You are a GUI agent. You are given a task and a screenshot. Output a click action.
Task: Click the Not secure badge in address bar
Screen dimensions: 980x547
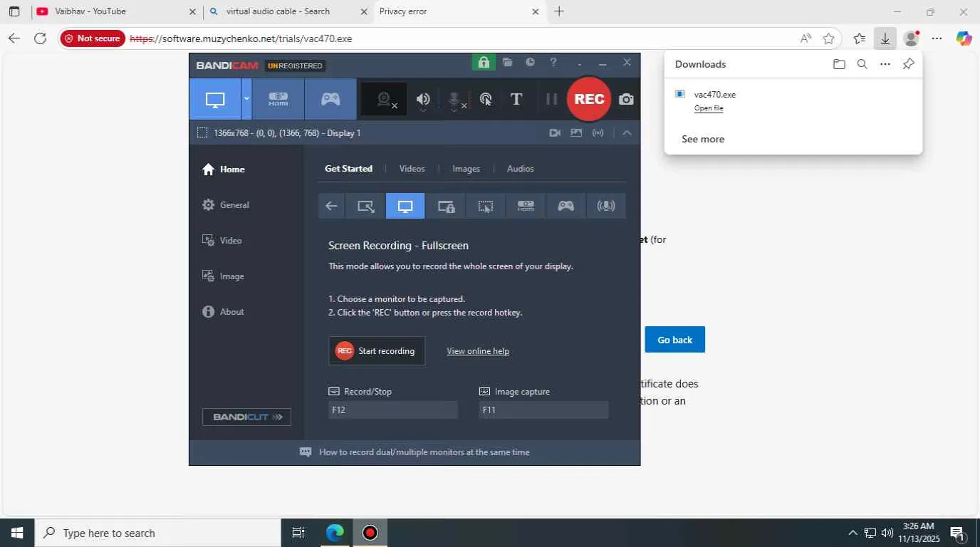[x=93, y=38]
